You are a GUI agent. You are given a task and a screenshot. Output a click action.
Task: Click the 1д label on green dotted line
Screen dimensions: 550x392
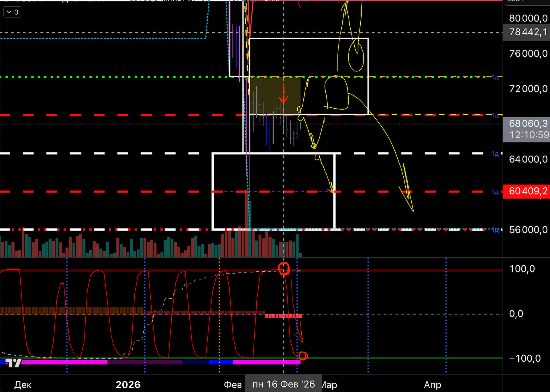(x=495, y=77)
